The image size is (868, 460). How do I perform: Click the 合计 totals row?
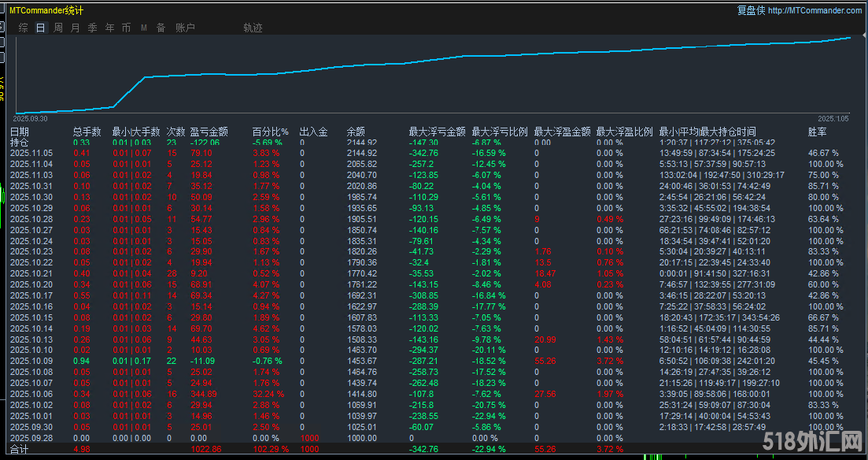[18, 449]
